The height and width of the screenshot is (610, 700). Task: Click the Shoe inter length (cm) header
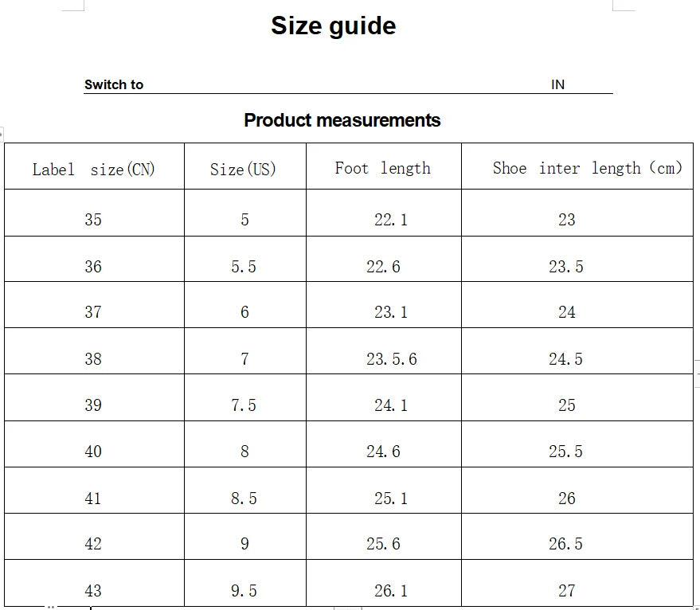(x=587, y=168)
